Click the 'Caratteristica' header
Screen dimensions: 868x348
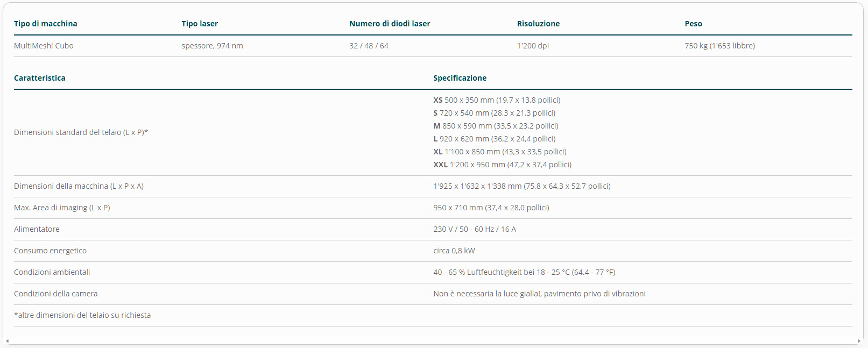[40, 78]
